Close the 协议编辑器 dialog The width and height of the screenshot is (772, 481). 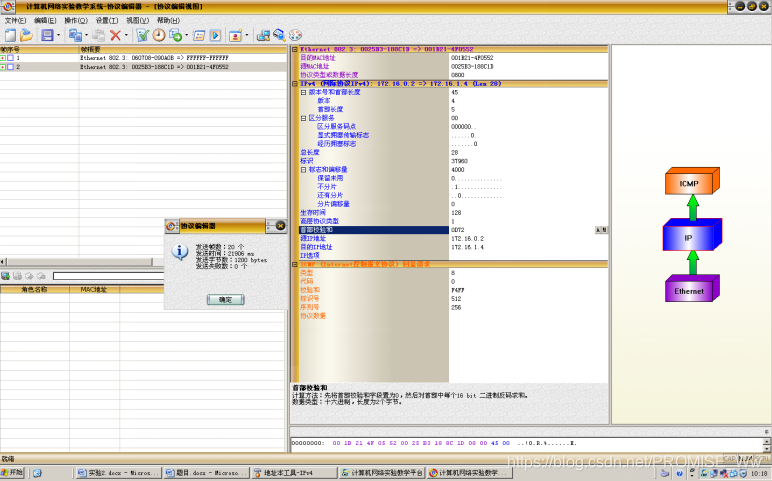tap(280, 226)
